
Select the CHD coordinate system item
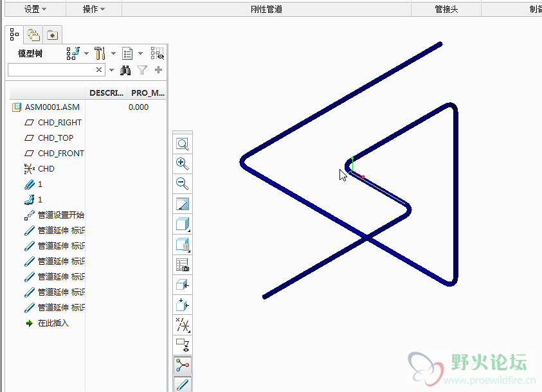click(46, 168)
